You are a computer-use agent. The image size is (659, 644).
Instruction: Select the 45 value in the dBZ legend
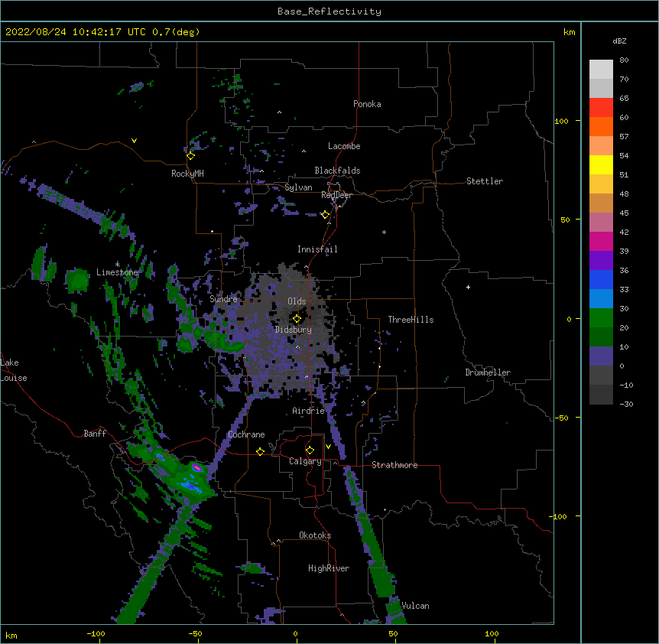(624, 213)
